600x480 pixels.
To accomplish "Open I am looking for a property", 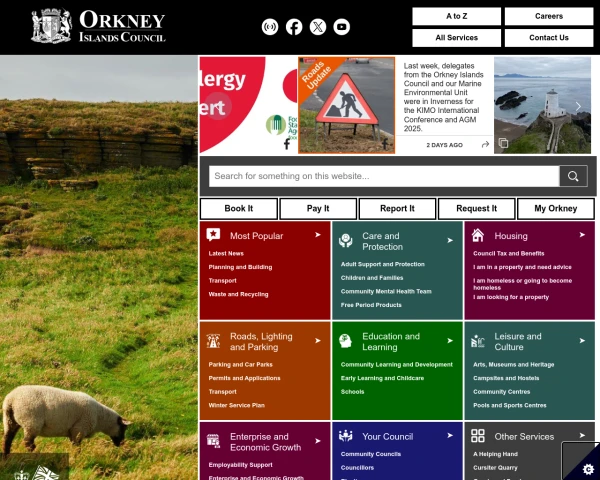I will pos(511,297).
